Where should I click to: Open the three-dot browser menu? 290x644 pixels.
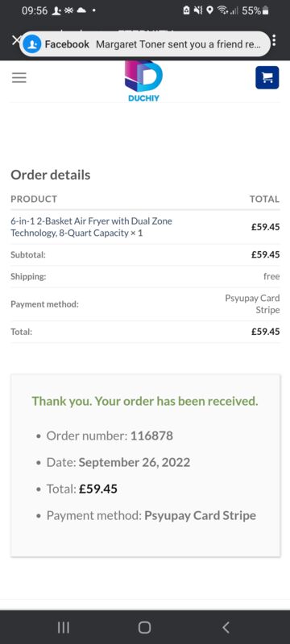pos(274,40)
